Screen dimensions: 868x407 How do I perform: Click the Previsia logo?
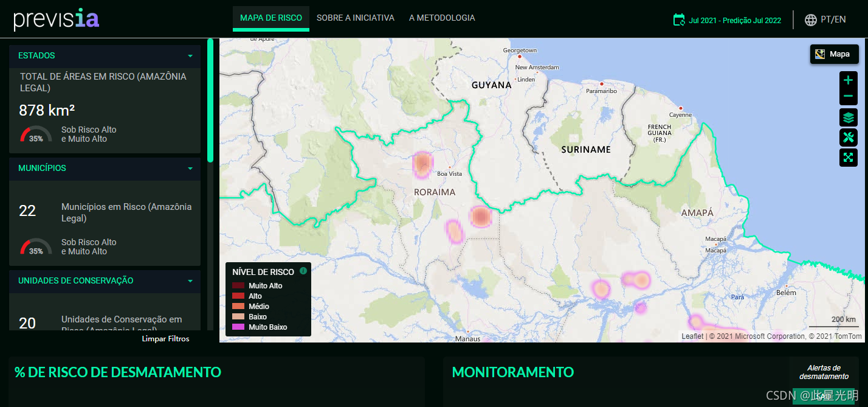click(x=57, y=19)
